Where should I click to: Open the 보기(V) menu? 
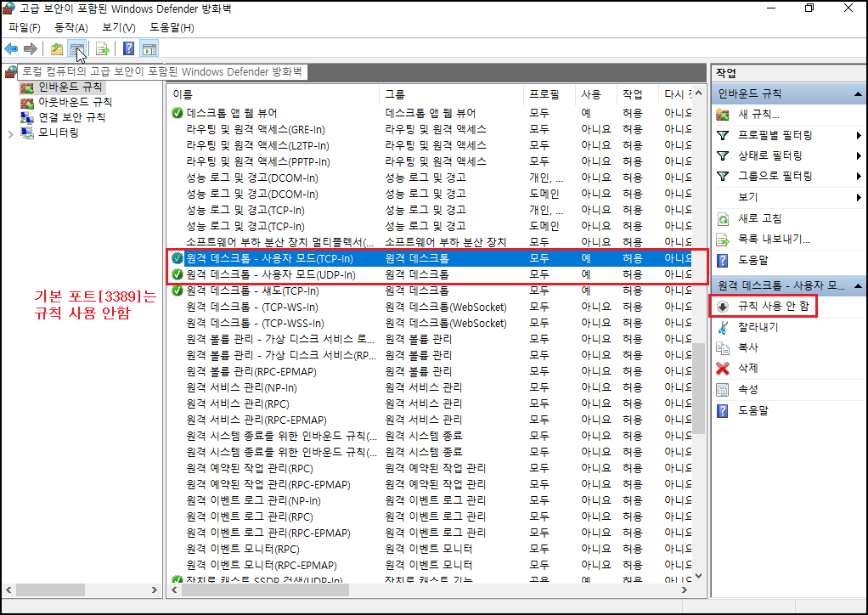point(119,28)
